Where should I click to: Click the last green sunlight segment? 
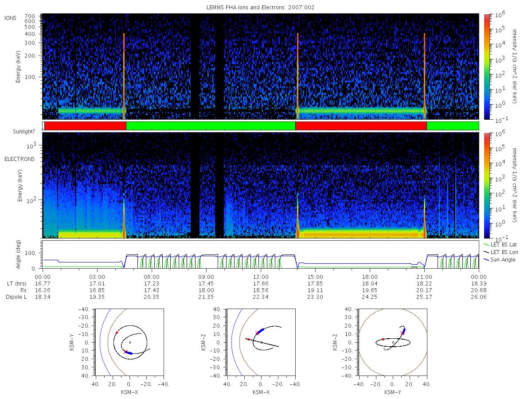tap(453, 126)
